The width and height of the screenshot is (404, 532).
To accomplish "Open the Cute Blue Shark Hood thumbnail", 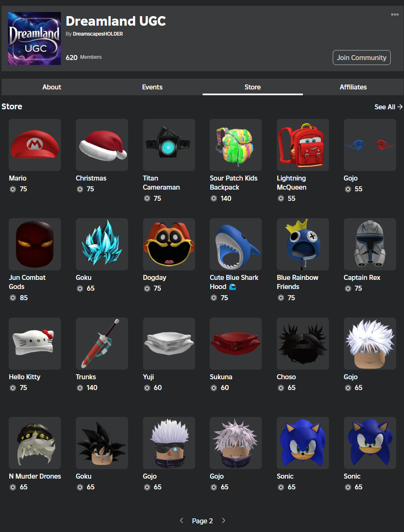I will [x=236, y=244].
